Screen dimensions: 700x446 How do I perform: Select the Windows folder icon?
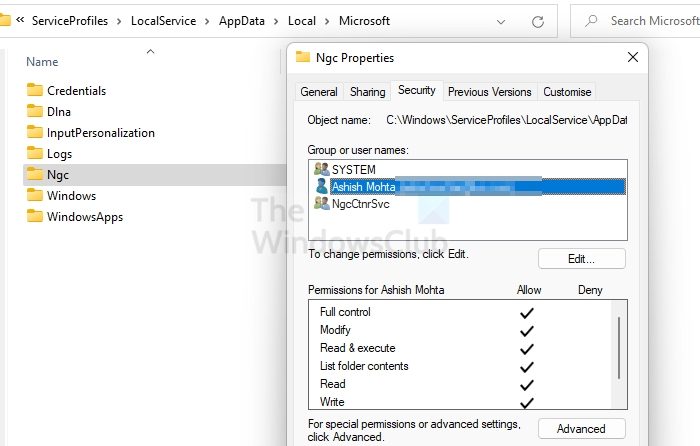click(x=34, y=196)
